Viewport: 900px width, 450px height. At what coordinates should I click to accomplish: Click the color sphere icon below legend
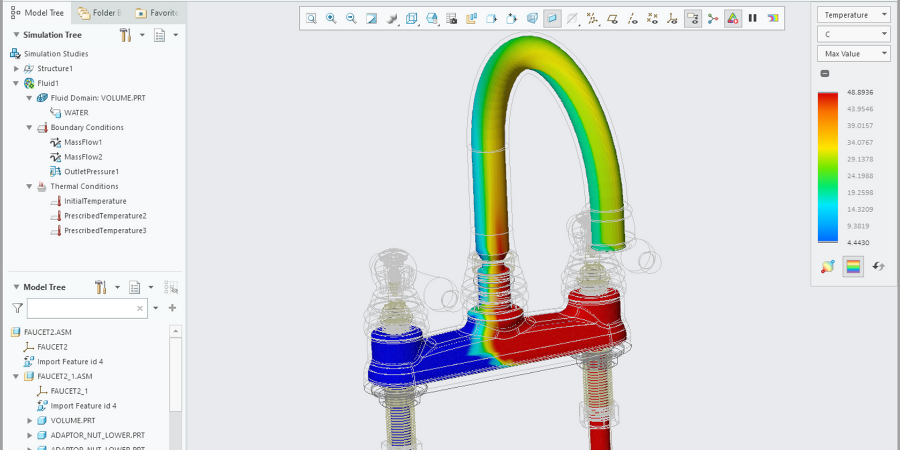827,266
